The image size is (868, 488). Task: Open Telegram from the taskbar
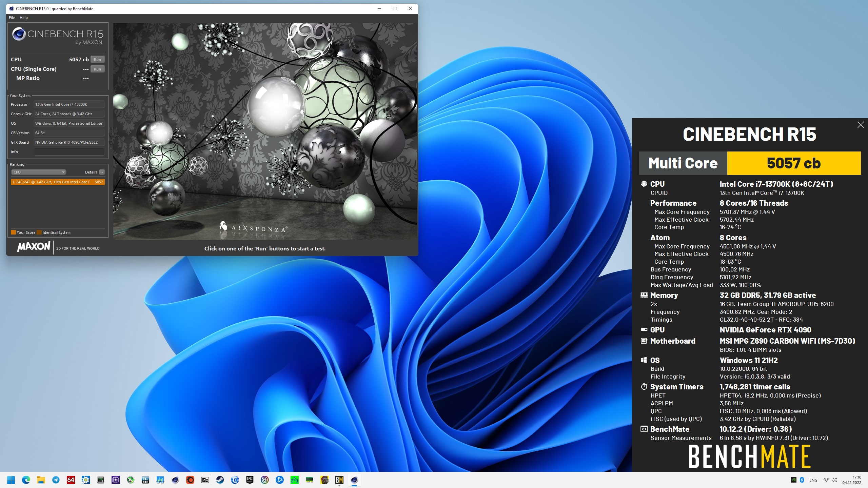[x=56, y=480]
